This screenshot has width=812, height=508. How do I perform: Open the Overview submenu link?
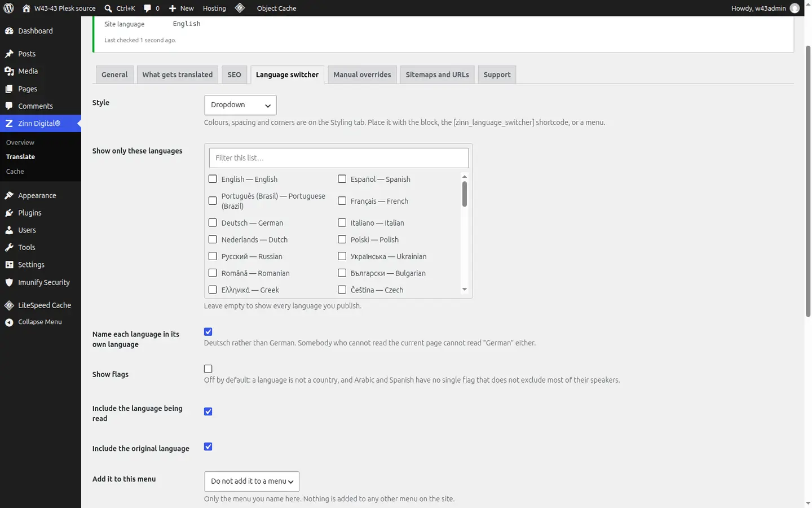tap(20, 142)
